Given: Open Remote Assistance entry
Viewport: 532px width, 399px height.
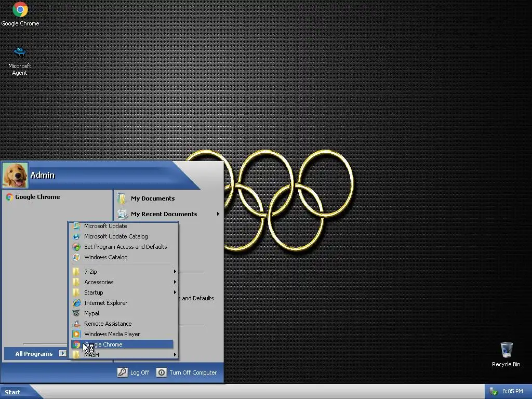Looking at the screenshot, I should pyautogui.click(x=123, y=324).
